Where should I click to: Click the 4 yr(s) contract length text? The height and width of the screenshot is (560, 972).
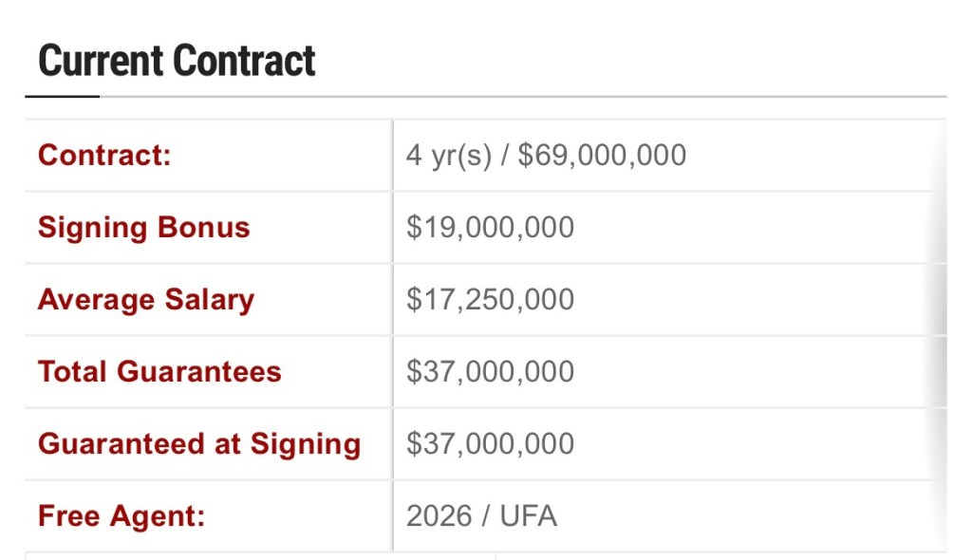tap(449, 155)
